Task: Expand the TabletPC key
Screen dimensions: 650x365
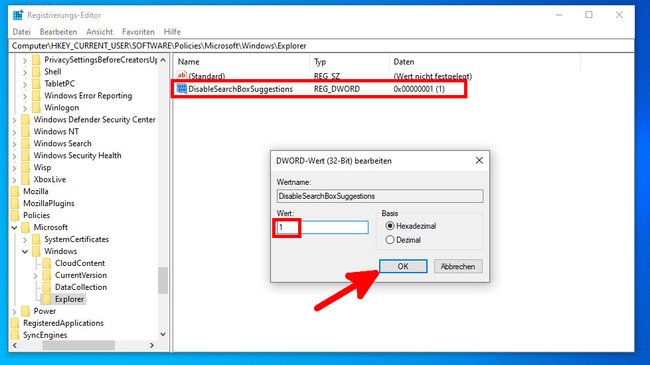Action: point(25,84)
